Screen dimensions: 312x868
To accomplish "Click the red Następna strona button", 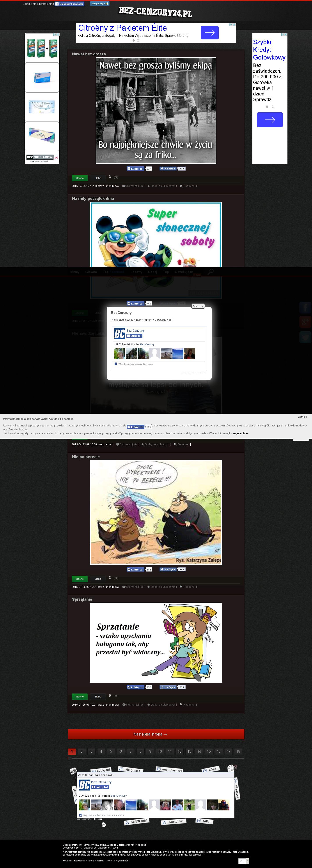I will [156, 734].
